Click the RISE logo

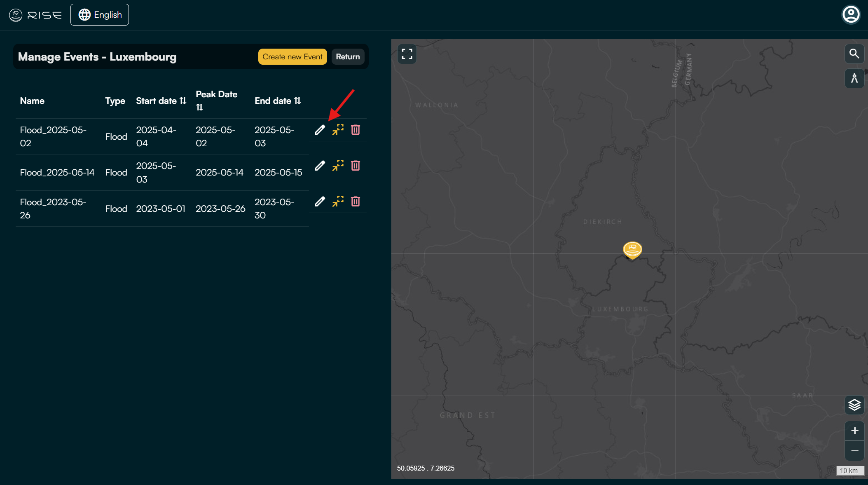(35, 15)
